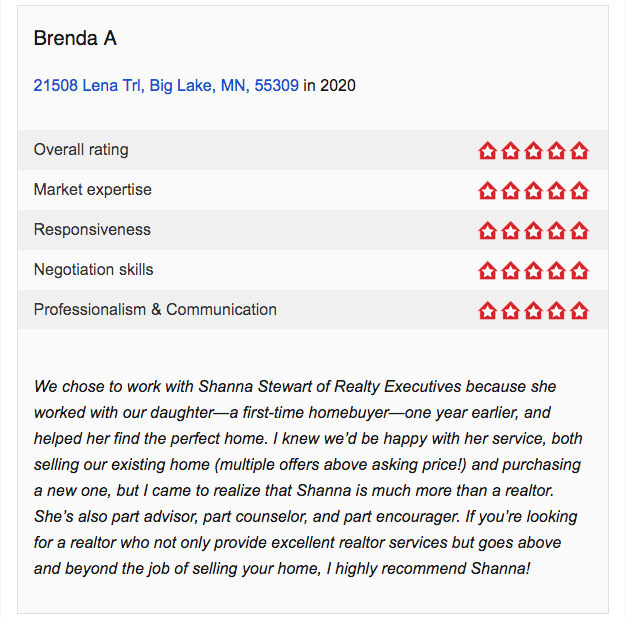Select fifth star in Professionalism & Communication row

point(579,310)
